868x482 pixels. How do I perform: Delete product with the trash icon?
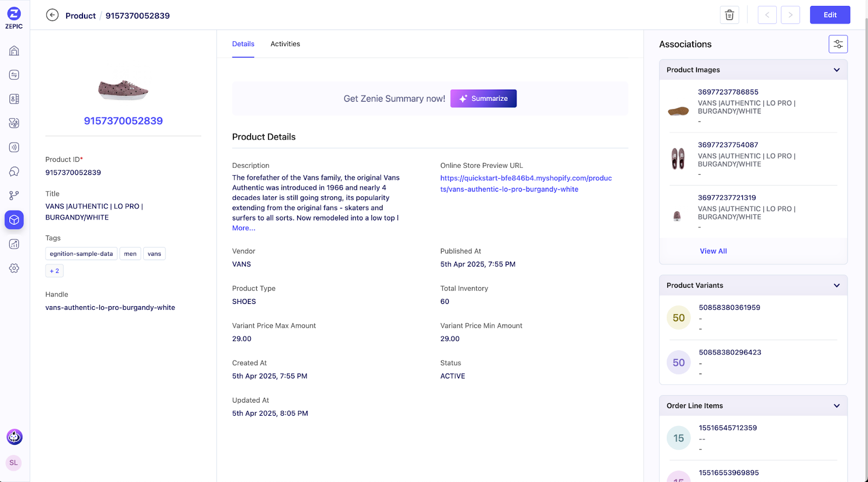730,15
